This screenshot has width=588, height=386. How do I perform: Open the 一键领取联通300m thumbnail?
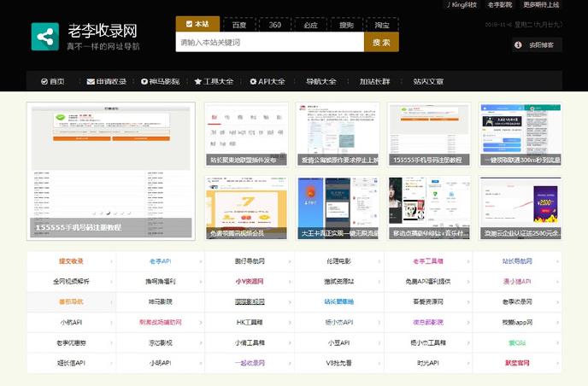point(520,135)
